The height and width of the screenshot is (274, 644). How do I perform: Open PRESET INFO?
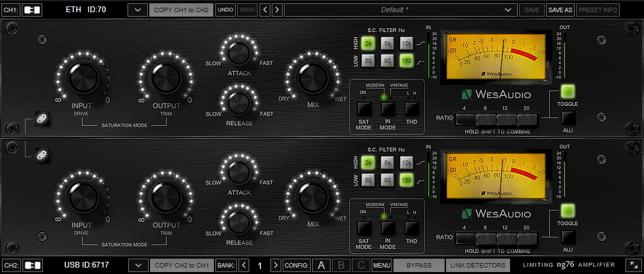598,10
